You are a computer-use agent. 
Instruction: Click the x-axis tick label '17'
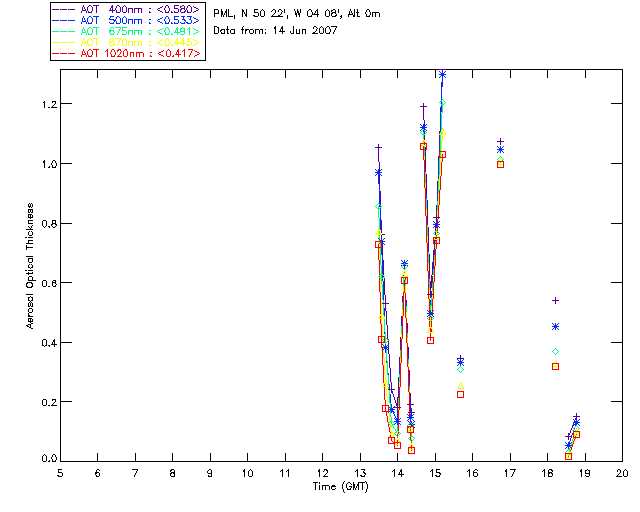510,473
